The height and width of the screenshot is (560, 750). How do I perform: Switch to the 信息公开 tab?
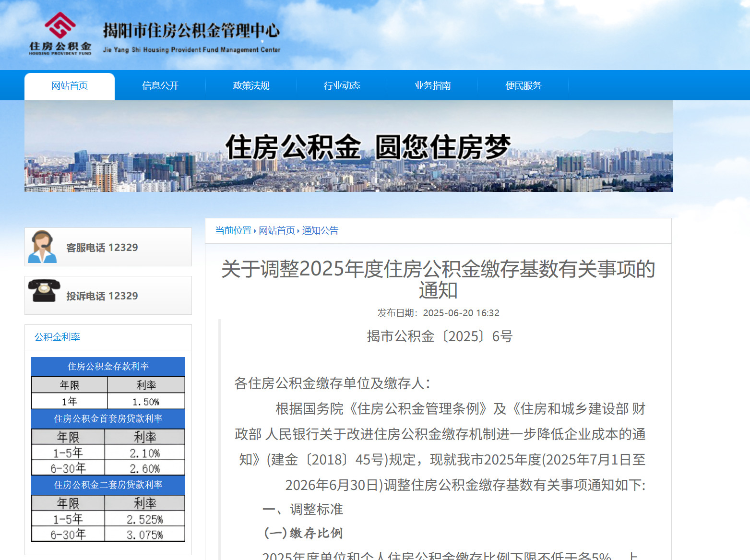[160, 85]
